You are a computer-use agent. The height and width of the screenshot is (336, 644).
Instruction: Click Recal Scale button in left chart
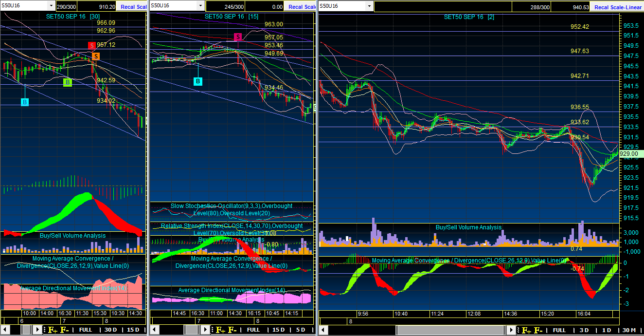pos(131,7)
